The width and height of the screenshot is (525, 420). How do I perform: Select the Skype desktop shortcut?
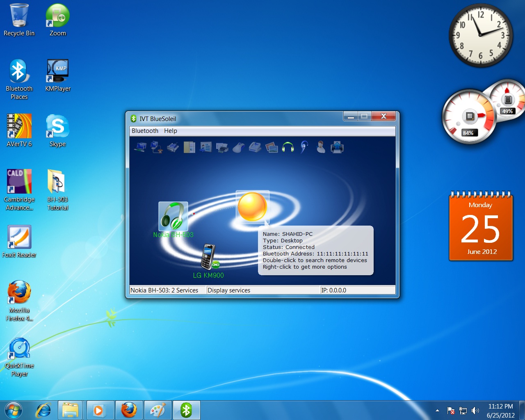pyautogui.click(x=57, y=130)
